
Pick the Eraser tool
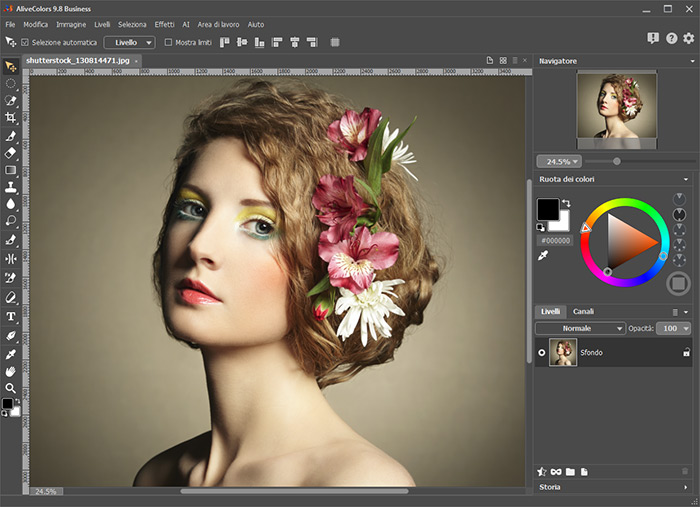[x=11, y=153]
